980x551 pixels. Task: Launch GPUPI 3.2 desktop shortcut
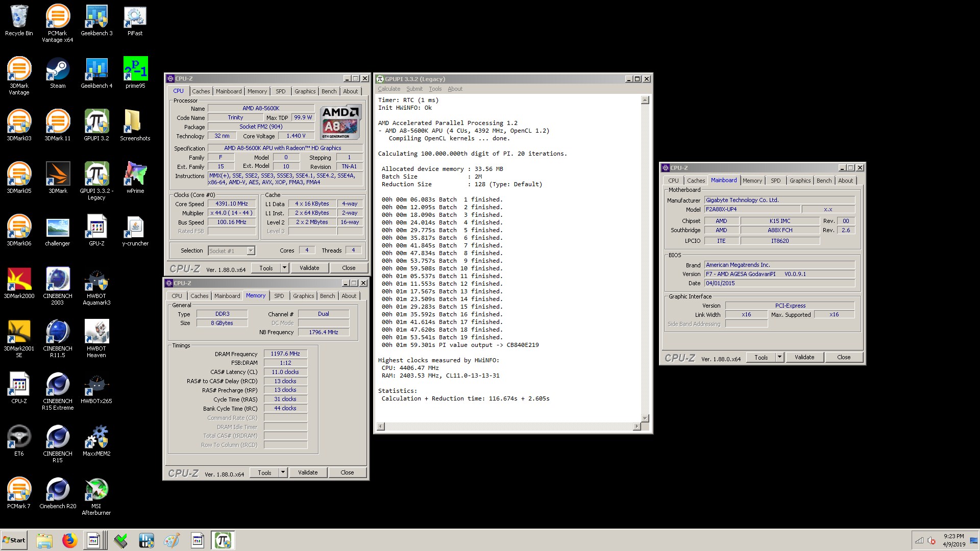click(x=96, y=126)
